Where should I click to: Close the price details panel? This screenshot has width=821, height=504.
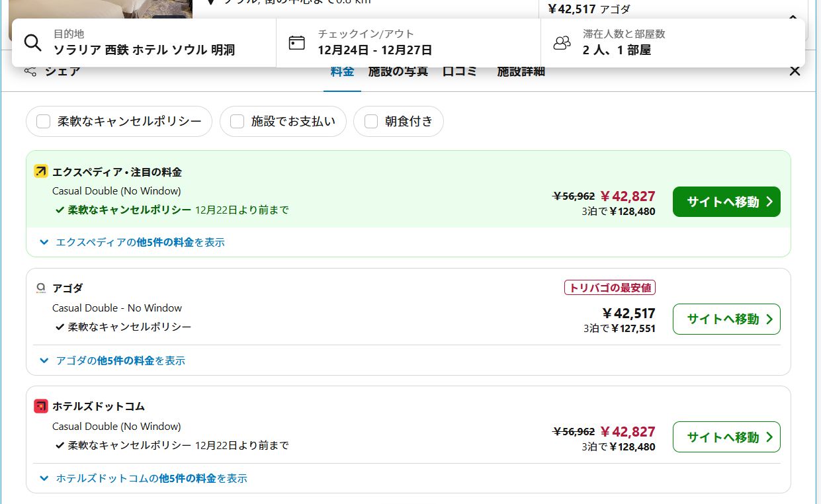point(795,71)
